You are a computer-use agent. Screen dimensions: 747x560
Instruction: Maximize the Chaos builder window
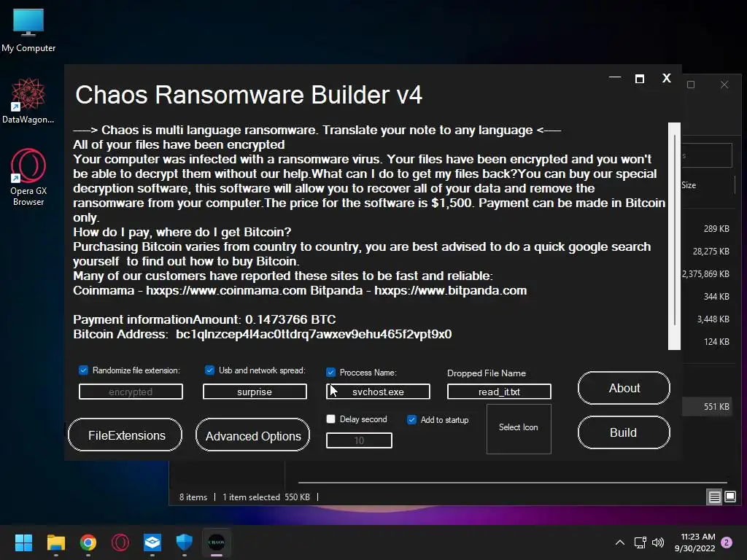[640, 79]
